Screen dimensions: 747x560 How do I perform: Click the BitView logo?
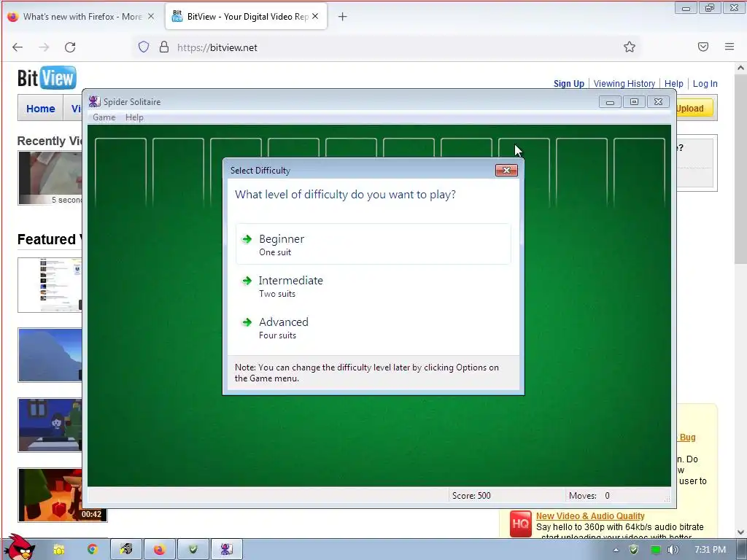(x=47, y=78)
